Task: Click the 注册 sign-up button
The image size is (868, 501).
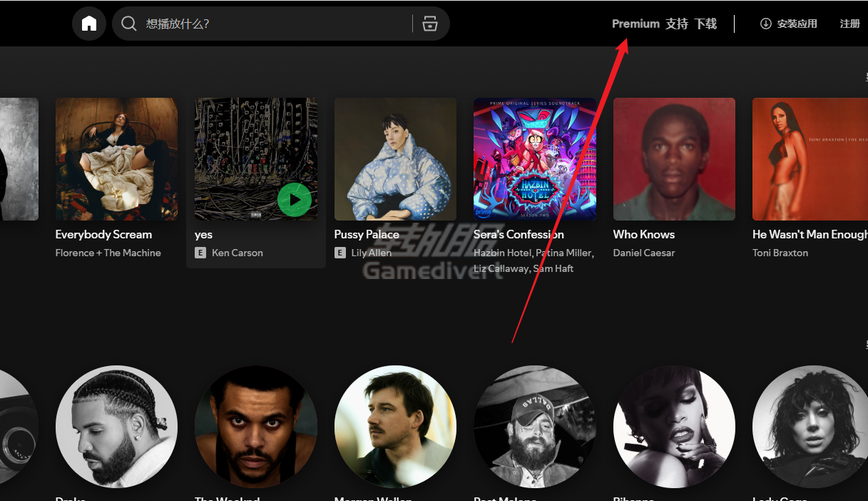Action: pos(849,23)
